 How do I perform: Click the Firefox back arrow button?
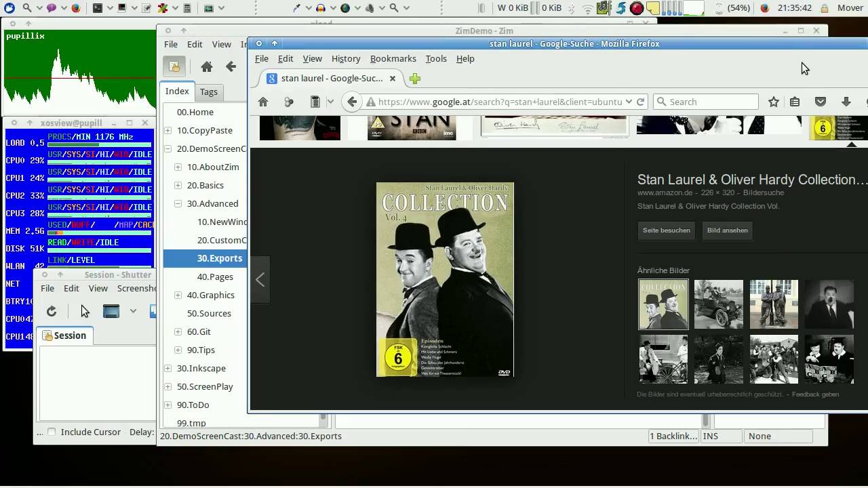point(352,102)
